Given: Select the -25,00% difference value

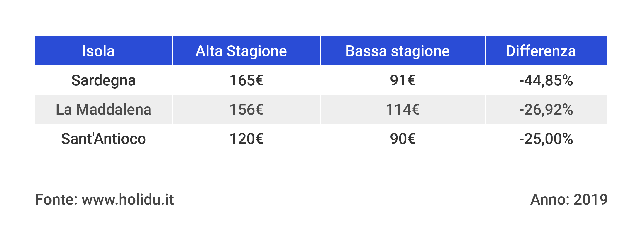Looking at the screenshot, I should pos(546,139).
